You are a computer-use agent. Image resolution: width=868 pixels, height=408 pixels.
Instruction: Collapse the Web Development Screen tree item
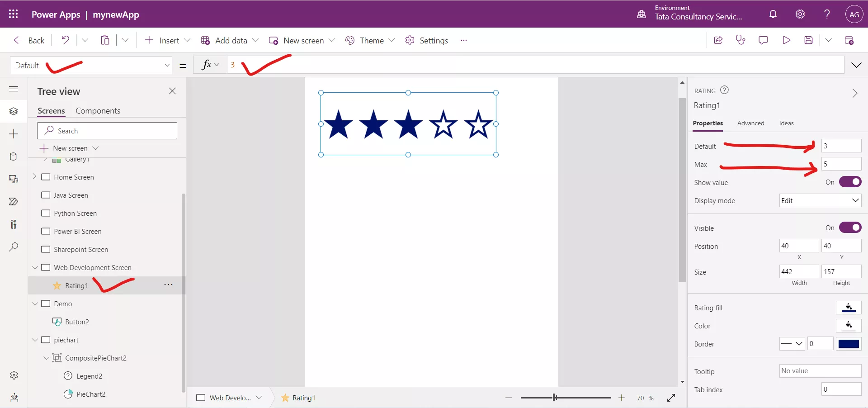click(x=35, y=267)
